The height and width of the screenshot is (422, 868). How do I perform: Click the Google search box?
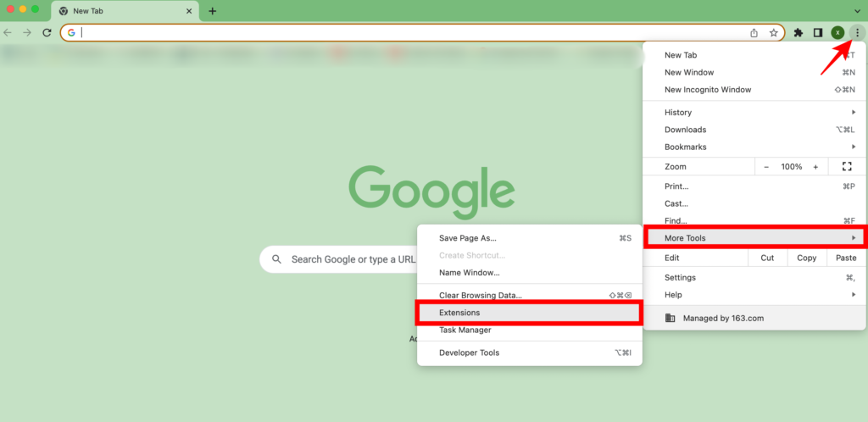click(x=348, y=259)
